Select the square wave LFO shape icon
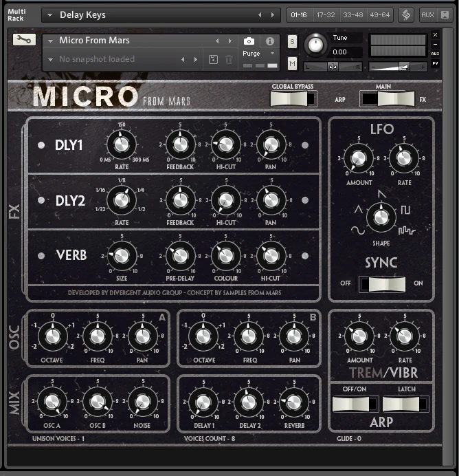This screenshot has width=459, height=476. (405, 210)
